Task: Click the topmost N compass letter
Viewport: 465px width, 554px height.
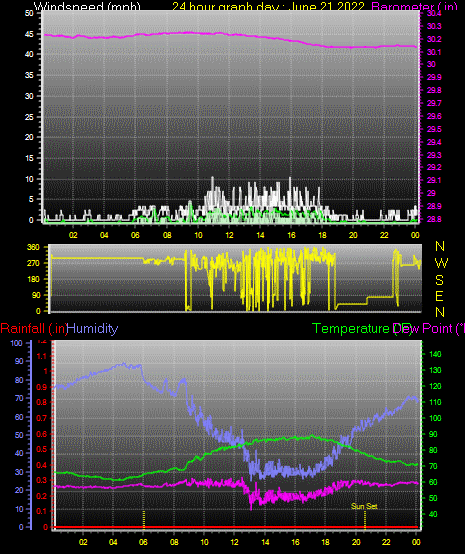Action: tap(440, 246)
